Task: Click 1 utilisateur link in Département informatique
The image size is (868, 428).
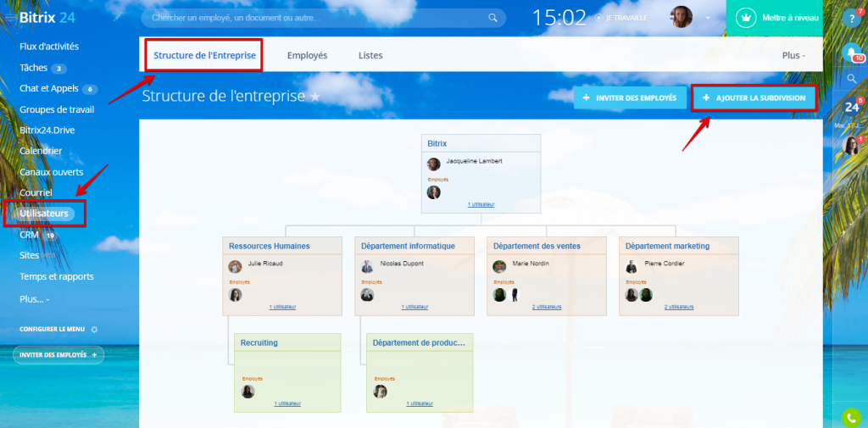Action: [x=415, y=307]
